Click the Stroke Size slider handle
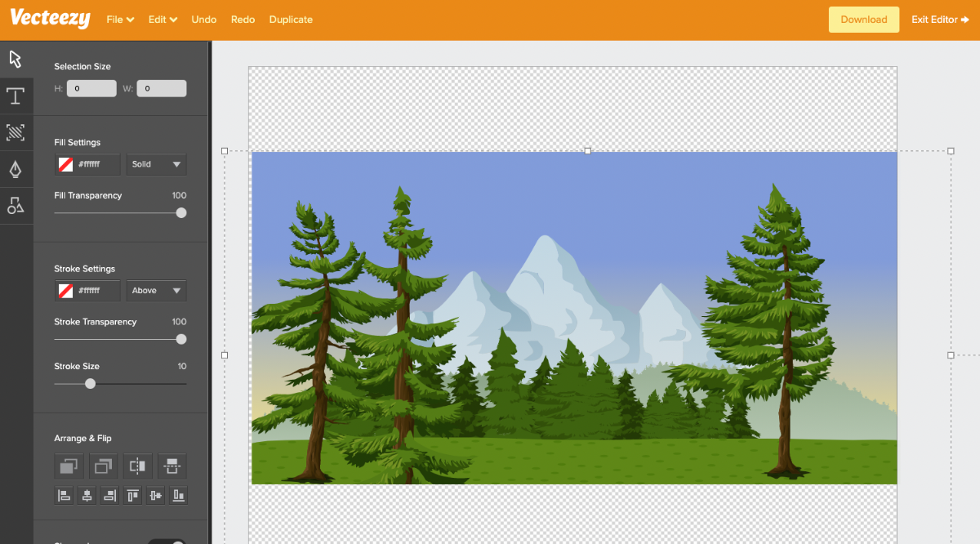The image size is (980, 544). pos(91,384)
